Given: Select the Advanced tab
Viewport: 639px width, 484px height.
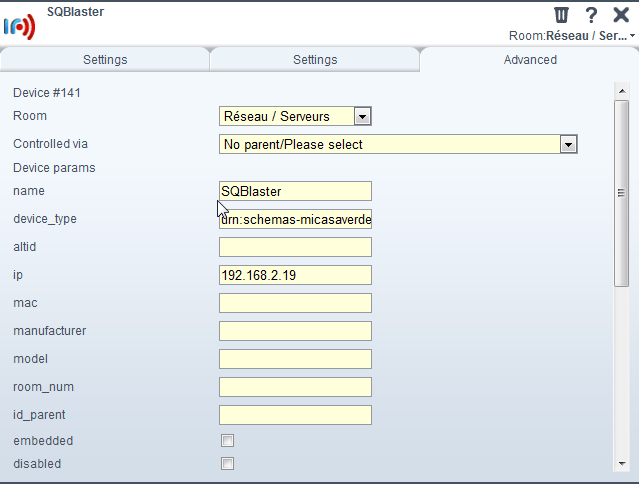Looking at the screenshot, I should 530,60.
